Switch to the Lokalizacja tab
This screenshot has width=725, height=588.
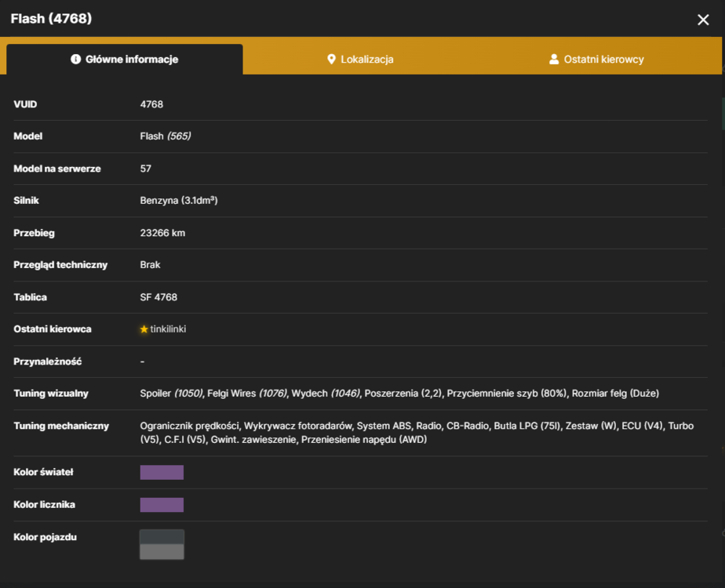pyautogui.click(x=360, y=59)
